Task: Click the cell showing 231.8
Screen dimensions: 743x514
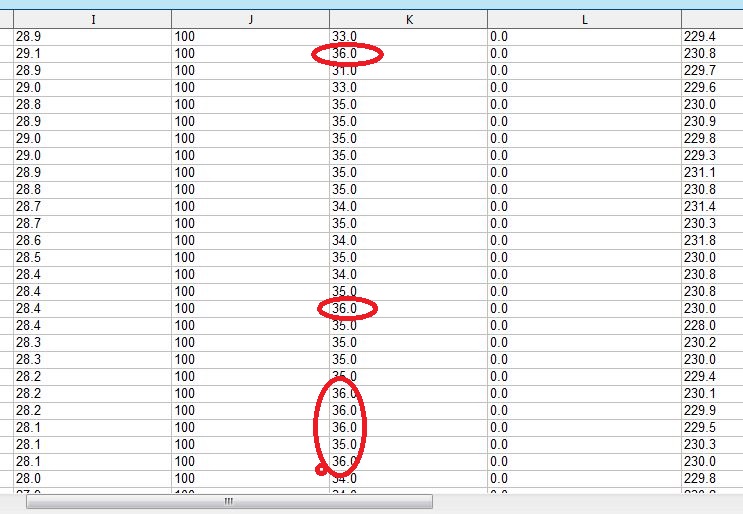Action: pos(711,240)
